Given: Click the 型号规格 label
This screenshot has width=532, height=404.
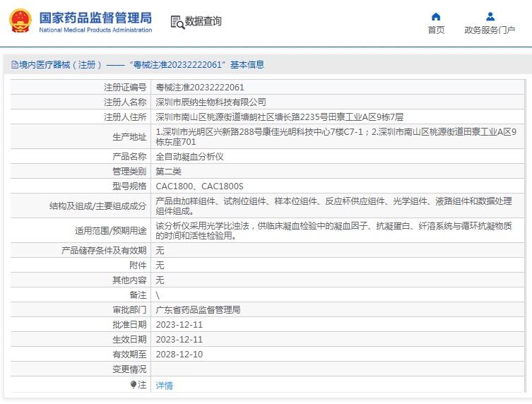Looking at the screenshot, I should [x=129, y=186].
